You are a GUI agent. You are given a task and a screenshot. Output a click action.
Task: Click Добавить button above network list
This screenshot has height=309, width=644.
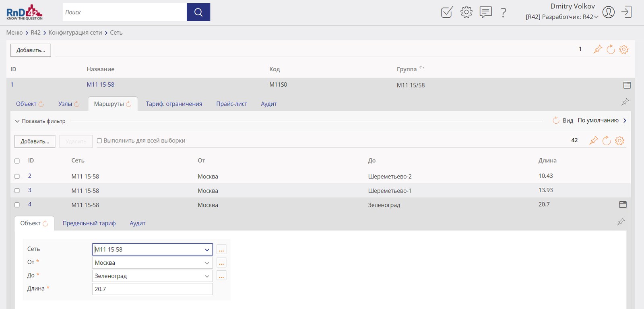[31, 50]
